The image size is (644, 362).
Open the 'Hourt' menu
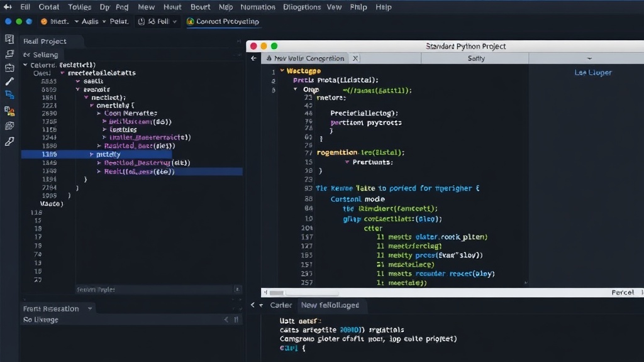[x=172, y=7]
